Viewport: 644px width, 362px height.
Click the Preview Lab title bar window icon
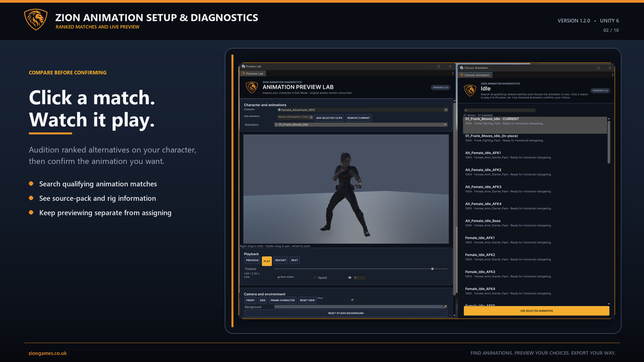[x=243, y=67]
